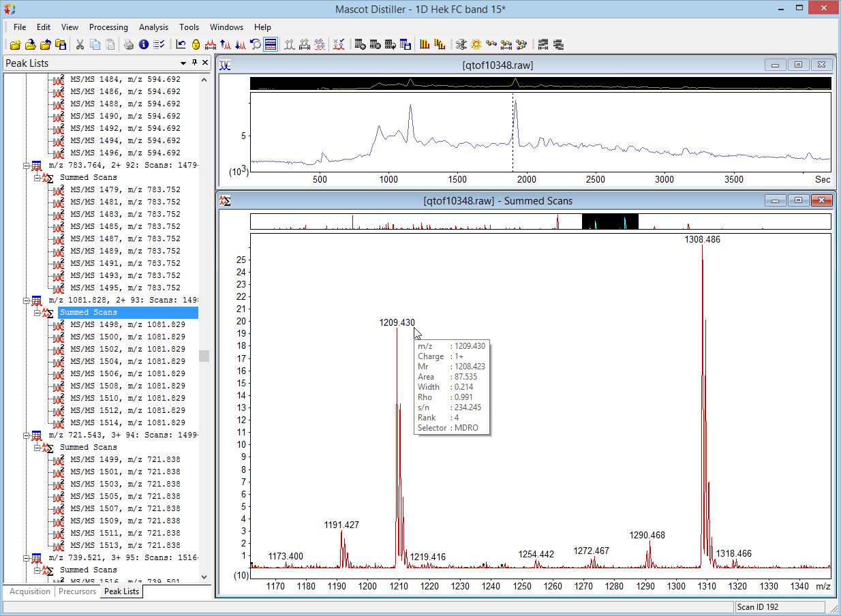Viewport: 841px width, 616px height.
Task: Select MS/MS 1479, m/z 783.752
Action: coord(125,189)
